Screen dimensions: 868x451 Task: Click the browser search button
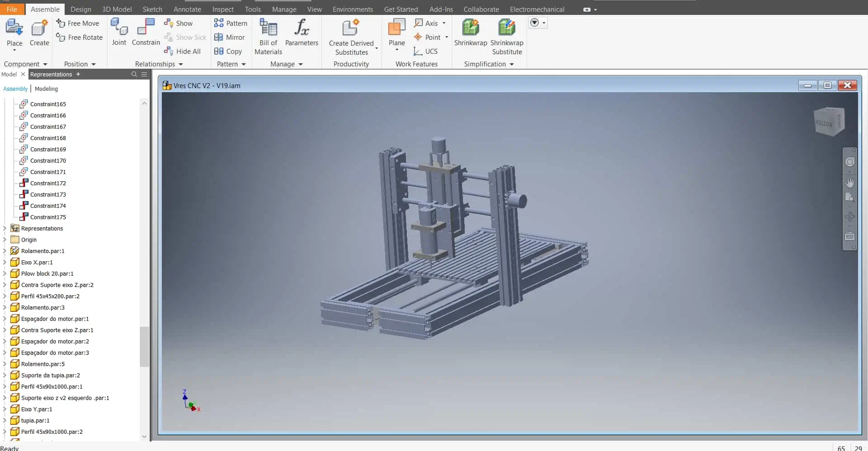tap(134, 74)
